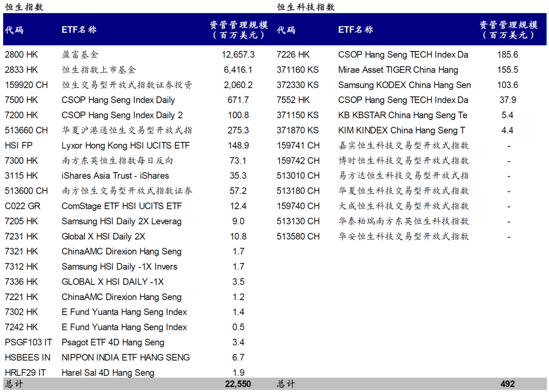Click iShares Asia Trust - iShares

click(x=115, y=175)
